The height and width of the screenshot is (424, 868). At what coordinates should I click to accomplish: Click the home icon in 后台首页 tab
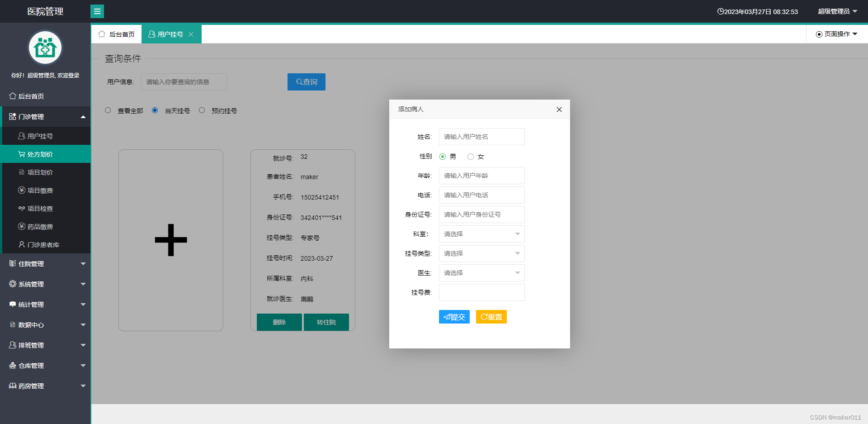(102, 34)
